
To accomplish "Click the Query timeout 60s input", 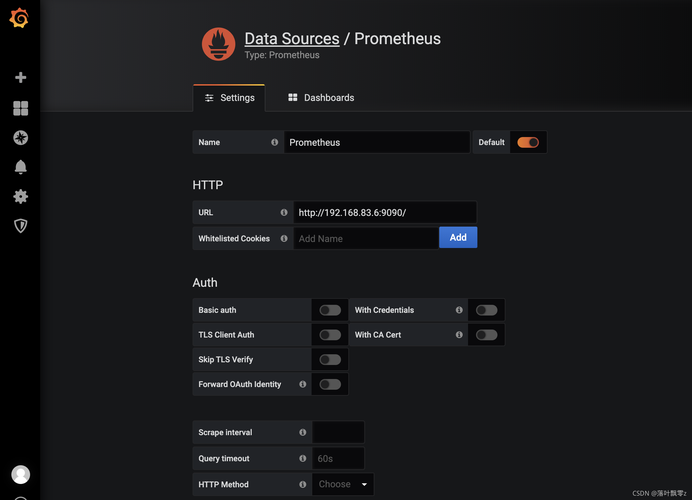I will coord(338,458).
